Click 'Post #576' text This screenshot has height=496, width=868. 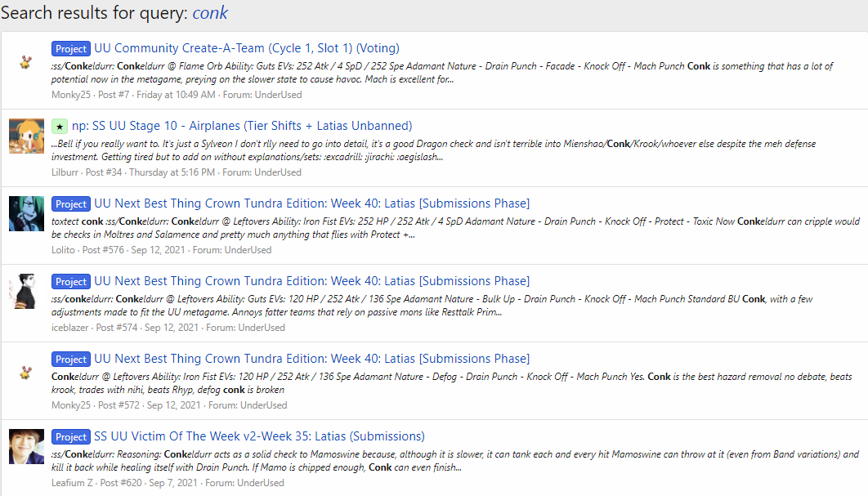(103, 250)
